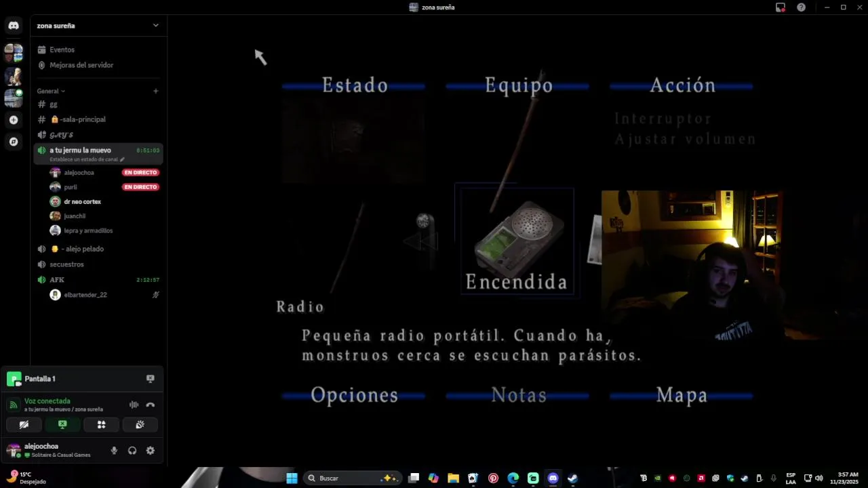
Task: Select user juanchil in voice list
Action: [x=75, y=216]
